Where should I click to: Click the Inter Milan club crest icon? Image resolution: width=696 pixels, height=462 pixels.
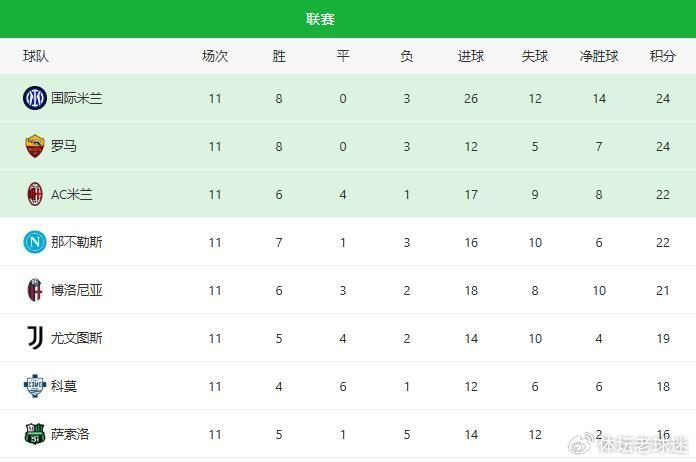[35, 98]
